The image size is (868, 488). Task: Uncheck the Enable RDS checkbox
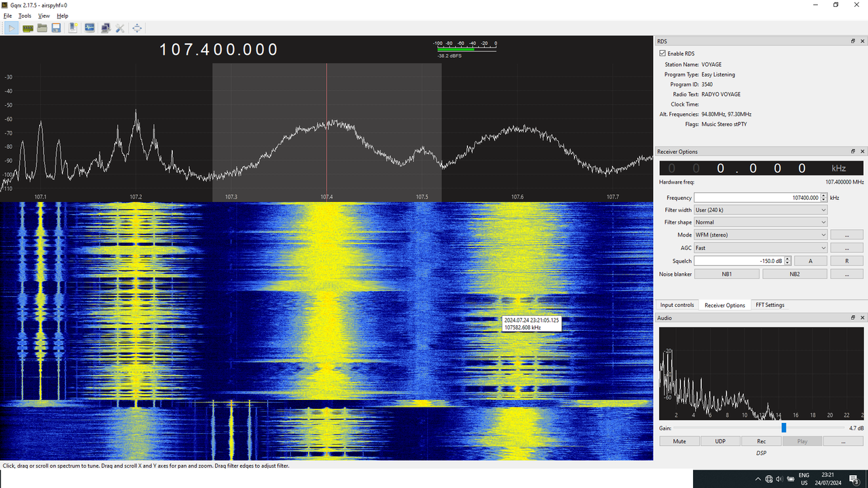[663, 54]
